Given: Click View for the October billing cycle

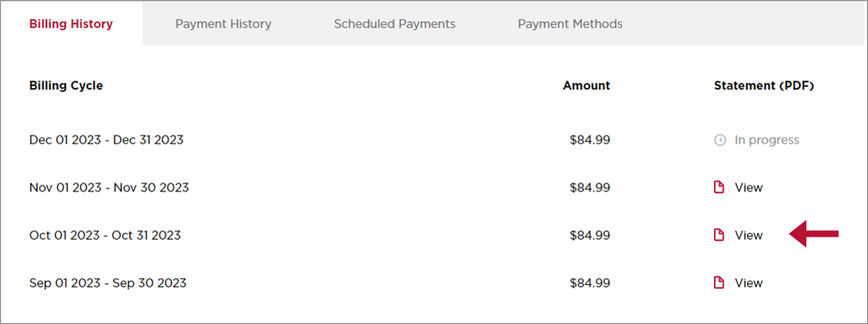Looking at the screenshot, I should click(749, 235).
